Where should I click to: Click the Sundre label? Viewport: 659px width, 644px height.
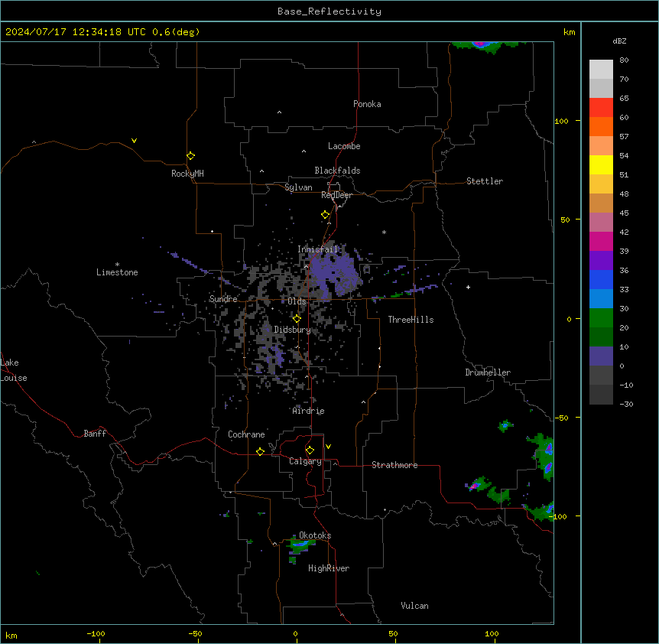click(223, 299)
